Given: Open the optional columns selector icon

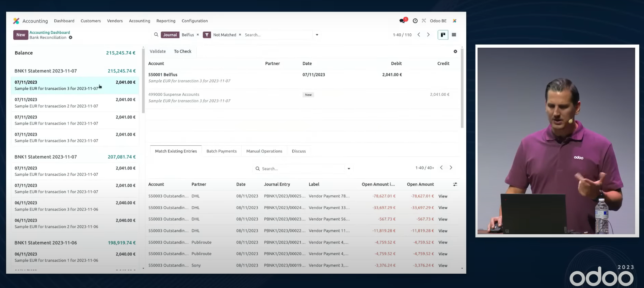Looking at the screenshot, I should [455, 184].
